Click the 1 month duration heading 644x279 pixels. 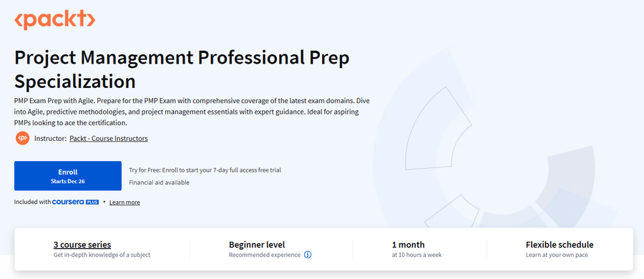pyautogui.click(x=409, y=245)
